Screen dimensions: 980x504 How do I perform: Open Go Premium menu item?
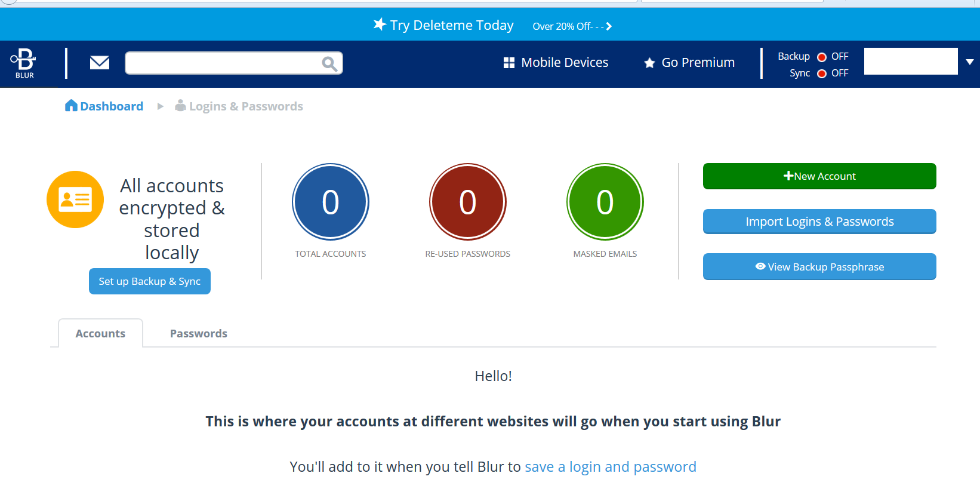point(689,63)
